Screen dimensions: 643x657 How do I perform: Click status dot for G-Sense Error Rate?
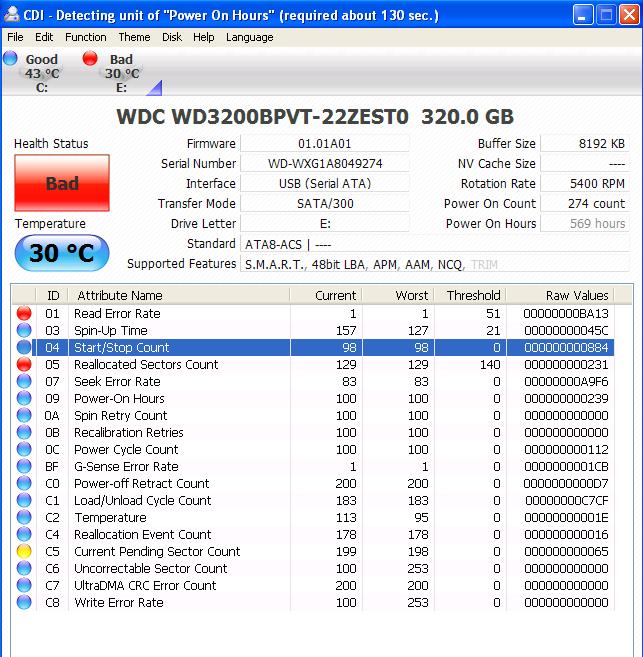pyautogui.click(x=24, y=466)
